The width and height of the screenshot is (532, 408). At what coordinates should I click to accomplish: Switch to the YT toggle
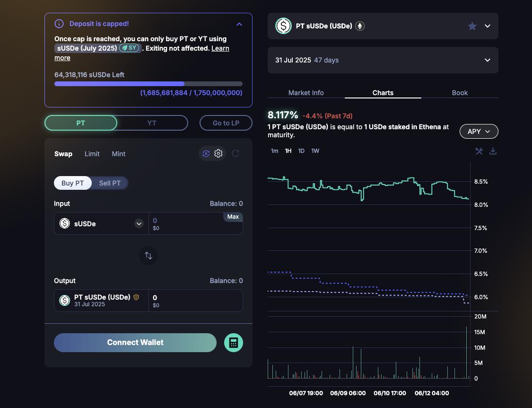point(152,123)
